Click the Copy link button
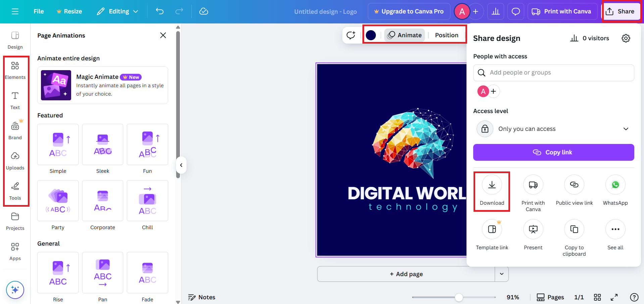This screenshot has width=644, height=304. pyautogui.click(x=553, y=152)
